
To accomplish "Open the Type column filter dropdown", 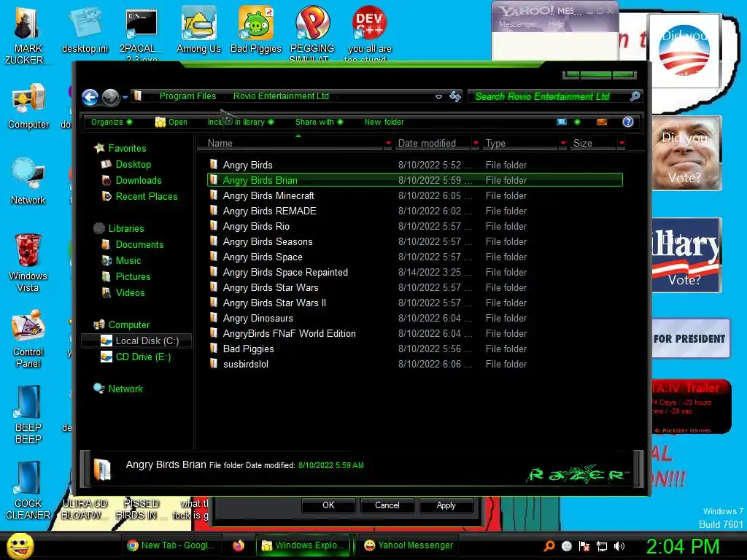I will (563, 144).
